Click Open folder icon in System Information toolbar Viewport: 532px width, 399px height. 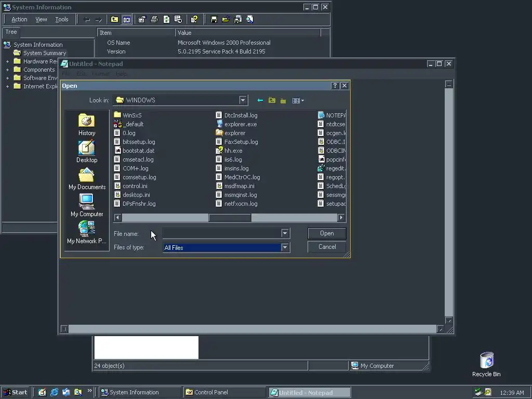tap(225, 19)
